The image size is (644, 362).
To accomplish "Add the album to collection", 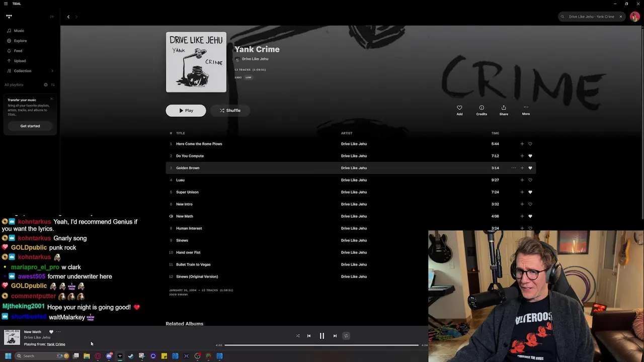I will (459, 110).
